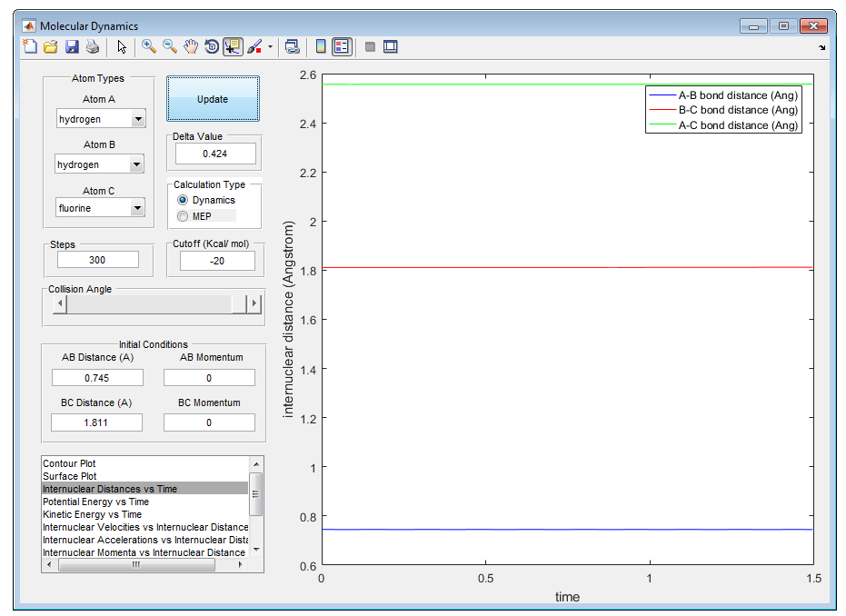Open the Atom A dropdown
This screenshot has width=846, height=616.
[137, 119]
